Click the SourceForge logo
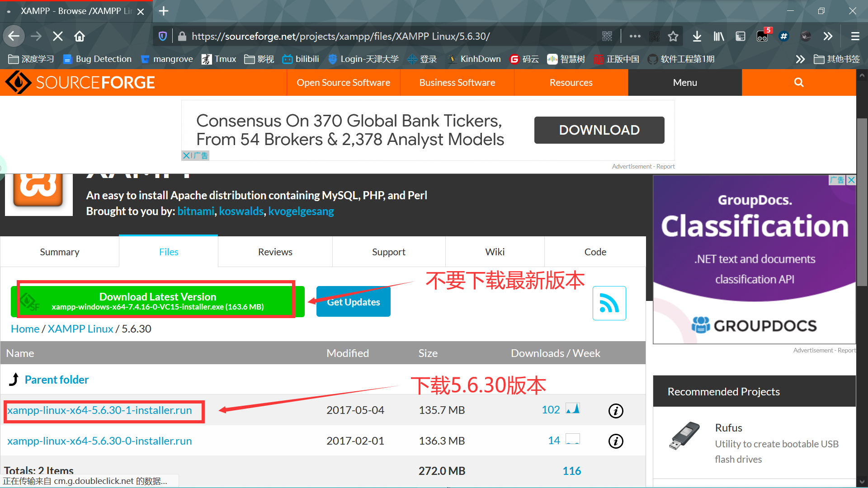The image size is (868, 488). (80, 82)
